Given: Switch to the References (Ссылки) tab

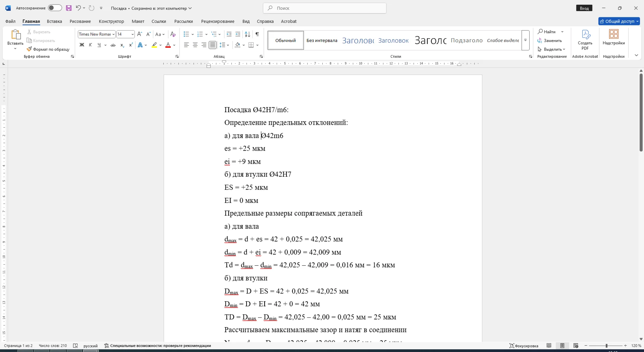Looking at the screenshot, I should coord(159,21).
